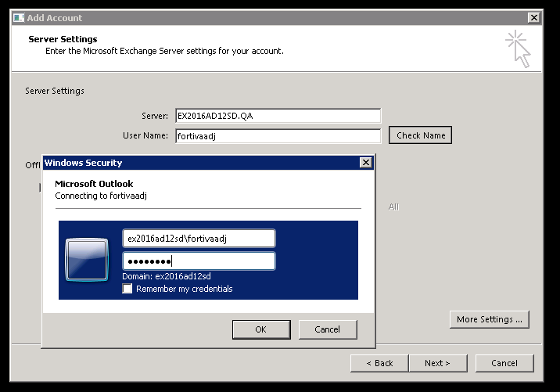
Task: Cancel the Windows Security prompt
Action: pyautogui.click(x=328, y=329)
